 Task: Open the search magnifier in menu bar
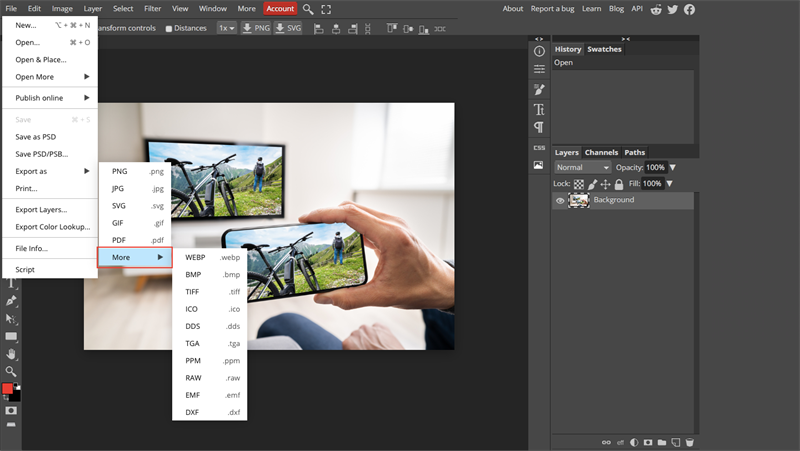[308, 9]
